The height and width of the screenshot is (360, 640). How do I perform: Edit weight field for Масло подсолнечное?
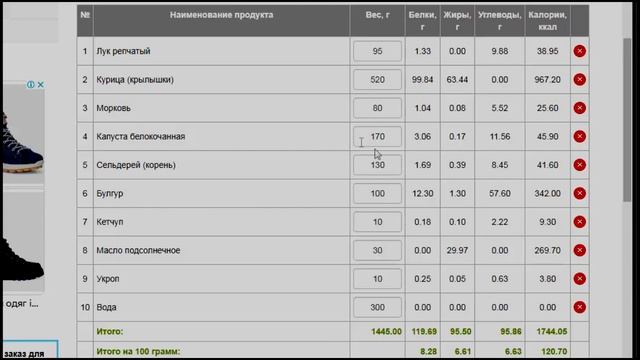[377, 250]
